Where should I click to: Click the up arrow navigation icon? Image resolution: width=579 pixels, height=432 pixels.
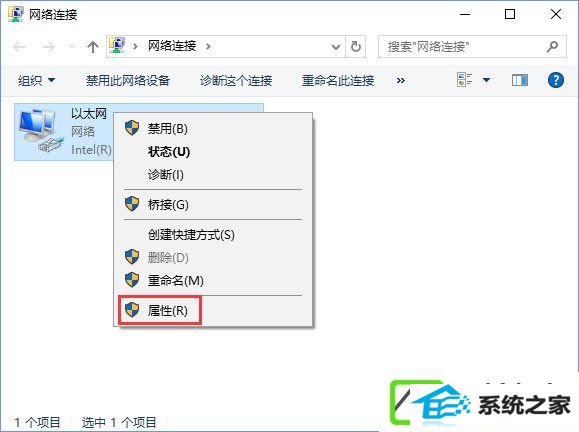tap(93, 47)
